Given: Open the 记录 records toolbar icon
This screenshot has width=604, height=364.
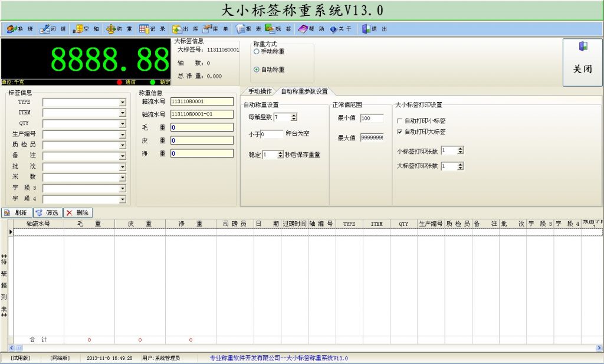Looking at the screenshot, I should 152,29.
